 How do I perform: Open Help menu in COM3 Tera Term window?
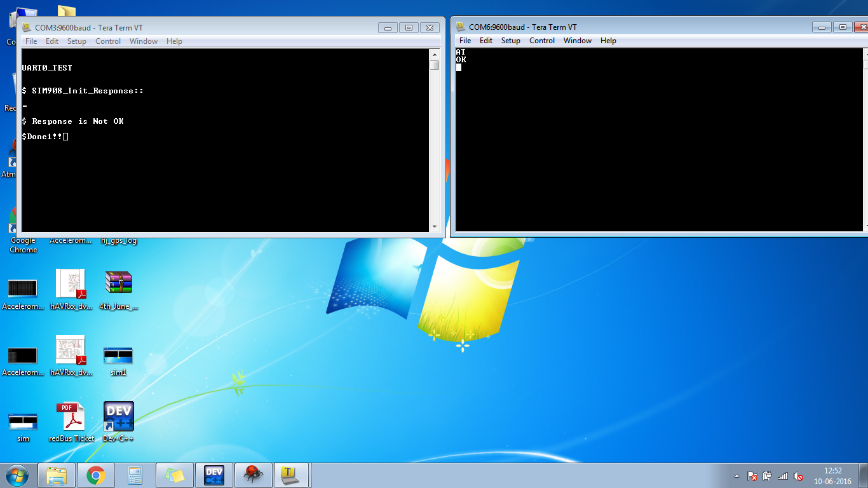[x=174, y=41]
